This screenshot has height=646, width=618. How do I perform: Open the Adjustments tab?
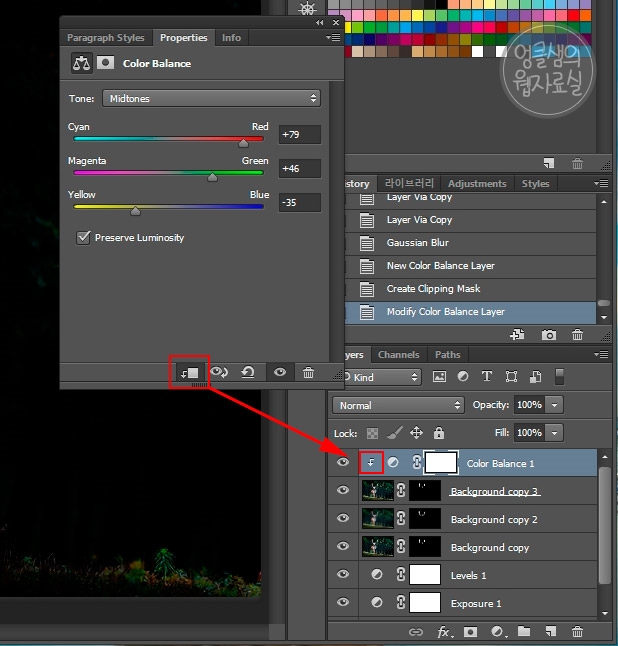pyautogui.click(x=477, y=183)
